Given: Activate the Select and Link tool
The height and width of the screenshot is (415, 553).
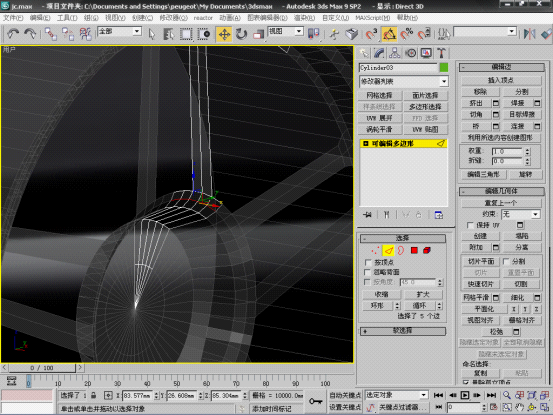Looking at the screenshot, I should pyautogui.click(x=50, y=34).
